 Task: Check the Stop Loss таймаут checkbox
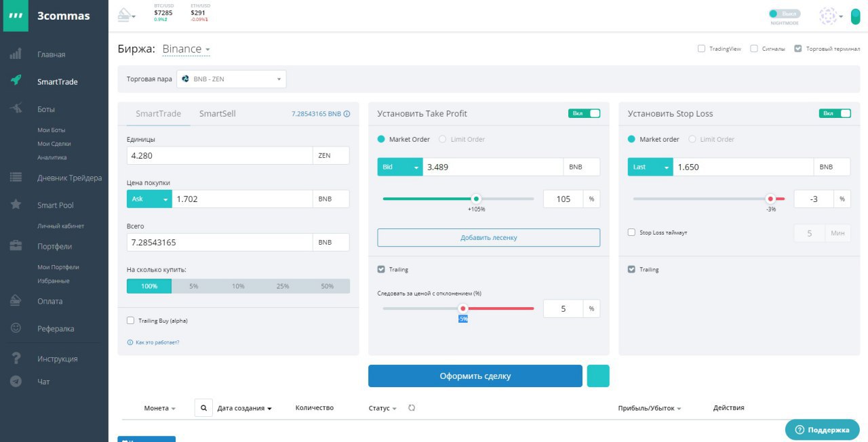tap(632, 233)
